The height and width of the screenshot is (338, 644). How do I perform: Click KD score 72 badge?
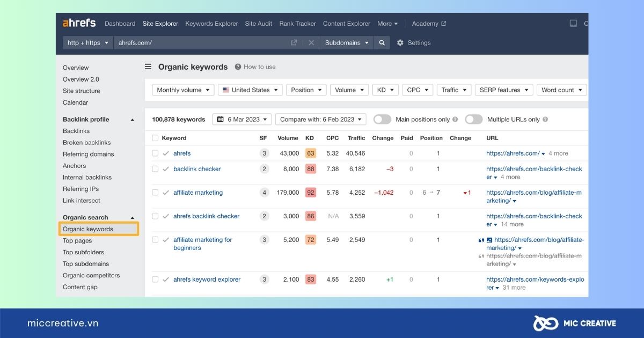tap(310, 240)
